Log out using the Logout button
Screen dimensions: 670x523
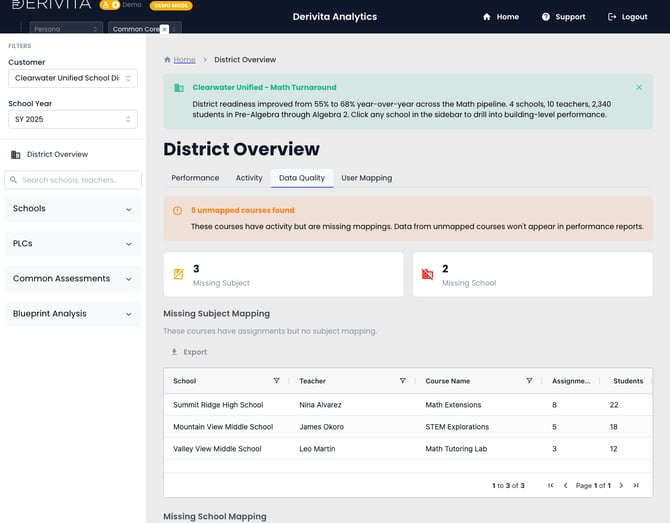[x=627, y=17]
